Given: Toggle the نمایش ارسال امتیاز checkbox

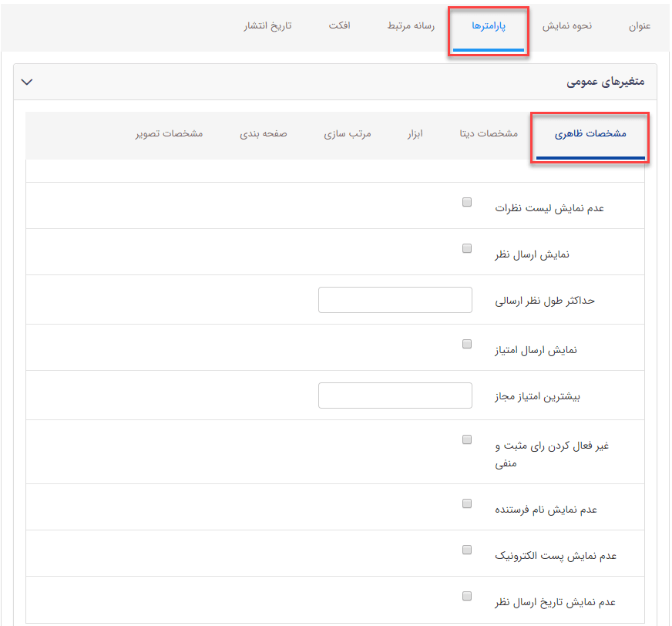Looking at the screenshot, I should point(466,344).
